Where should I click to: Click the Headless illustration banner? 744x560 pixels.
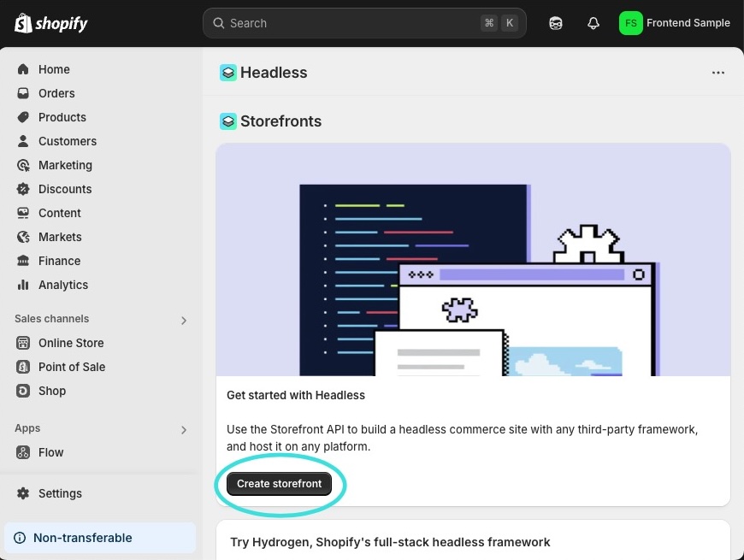pos(473,260)
